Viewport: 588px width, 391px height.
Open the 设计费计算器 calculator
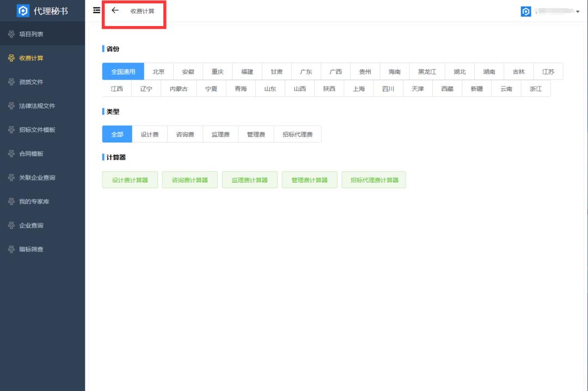click(x=130, y=179)
